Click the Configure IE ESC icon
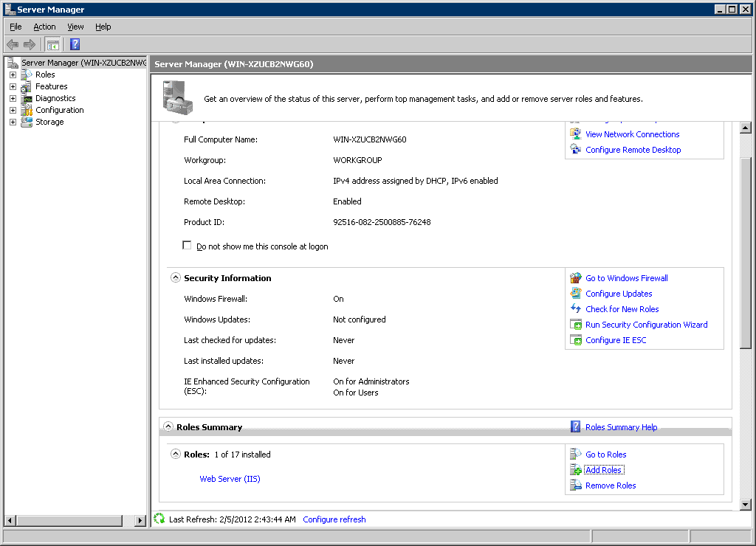The image size is (756, 546). (x=576, y=340)
